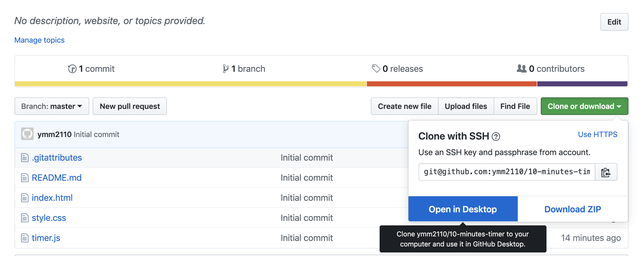Click ymm2110's avatar image
This screenshot has width=644, height=256.
pyautogui.click(x=27, y=134)
